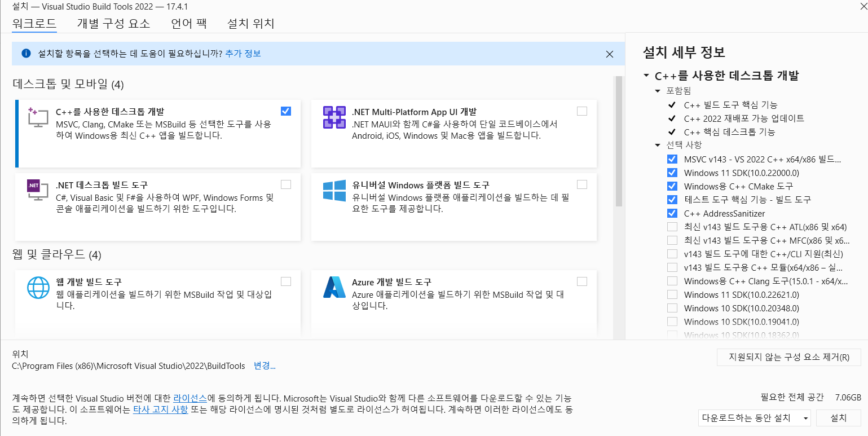Image resolution: width=868 pixels, height=436 pixels.
Task: Collapse the 포함됨 tree node
Action: pyautogui.click(x=658, y=91)
